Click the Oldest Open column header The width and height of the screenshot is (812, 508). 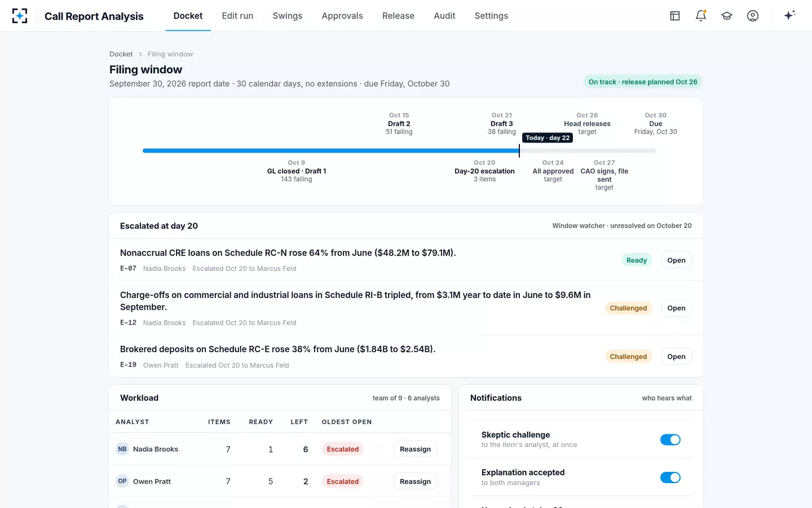[347, 422]
